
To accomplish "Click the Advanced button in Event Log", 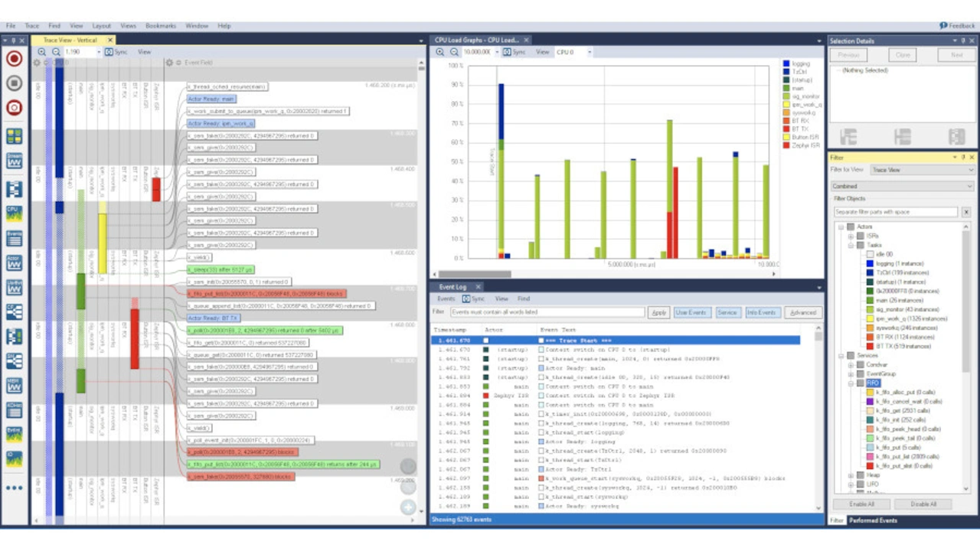I will [x=802, y=312].
